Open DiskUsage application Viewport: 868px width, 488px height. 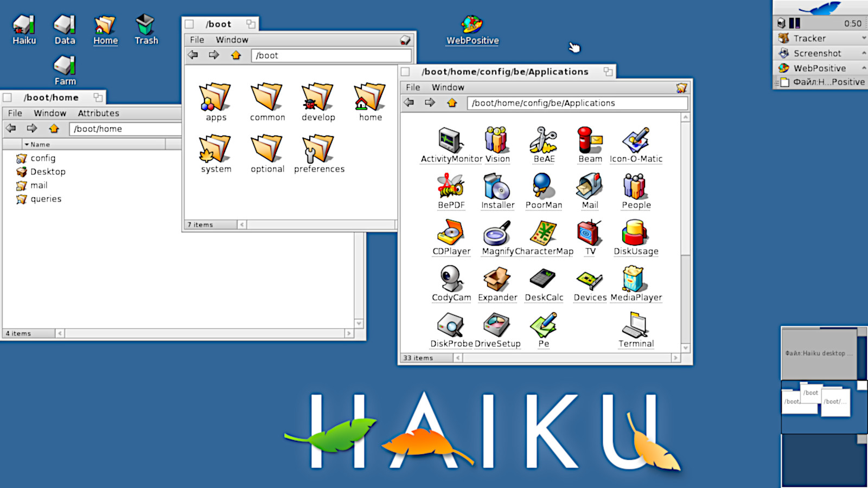[x=636, y=233]
